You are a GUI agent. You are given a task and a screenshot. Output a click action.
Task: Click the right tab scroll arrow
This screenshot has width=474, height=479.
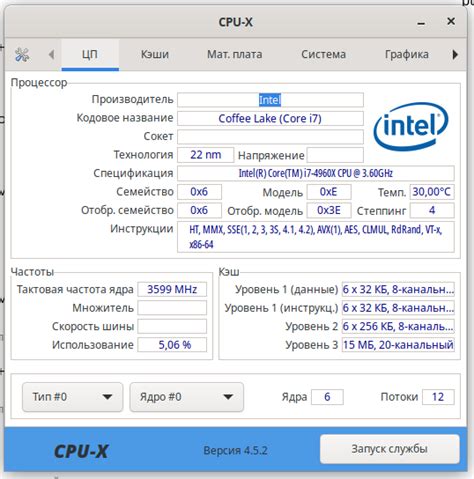(455, 54)
